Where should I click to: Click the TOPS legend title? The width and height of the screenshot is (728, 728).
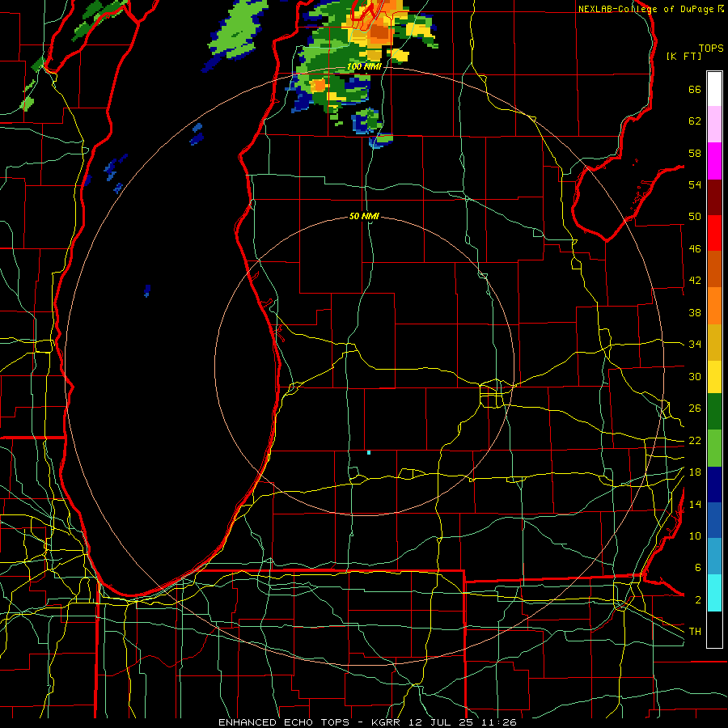711,48
